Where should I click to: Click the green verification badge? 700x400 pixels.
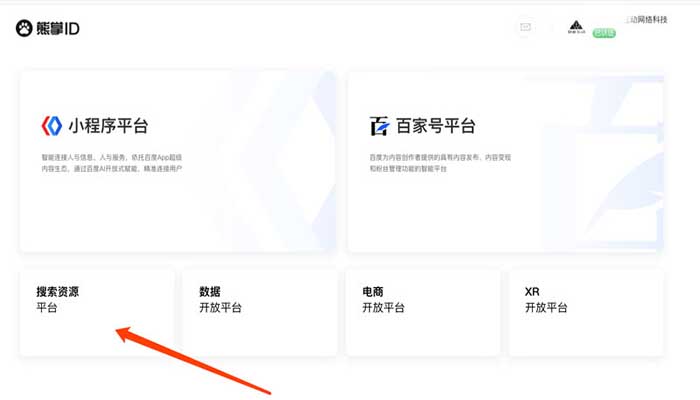pos(604,33)
